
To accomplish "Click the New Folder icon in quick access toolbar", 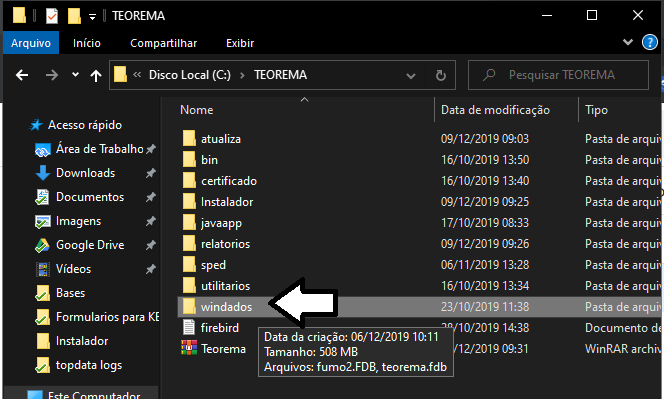I will 74,16.
